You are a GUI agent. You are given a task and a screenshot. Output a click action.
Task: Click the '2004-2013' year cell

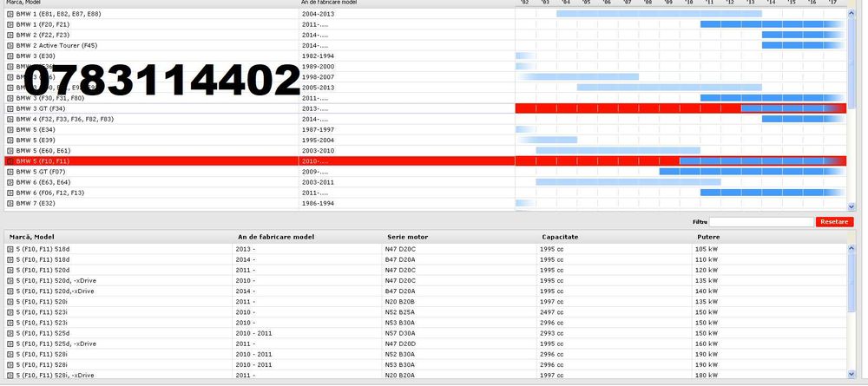pos(318,14)
